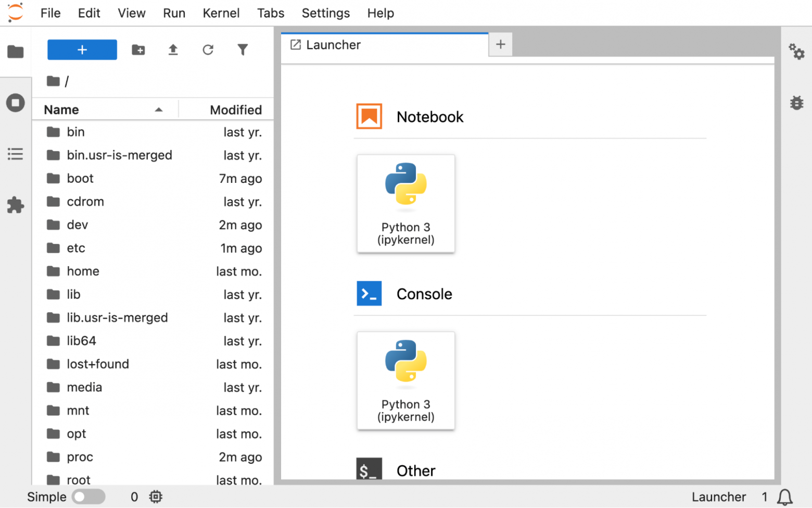Open the Kernel menu

221,13
